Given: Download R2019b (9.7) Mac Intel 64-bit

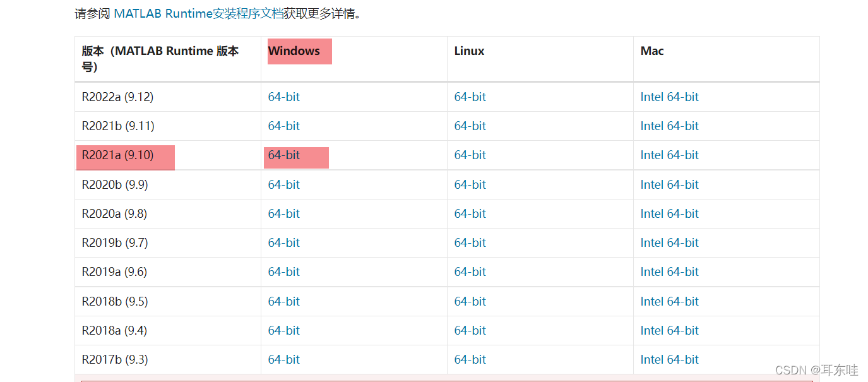Looking at the screenshot, I should (670, 243).
